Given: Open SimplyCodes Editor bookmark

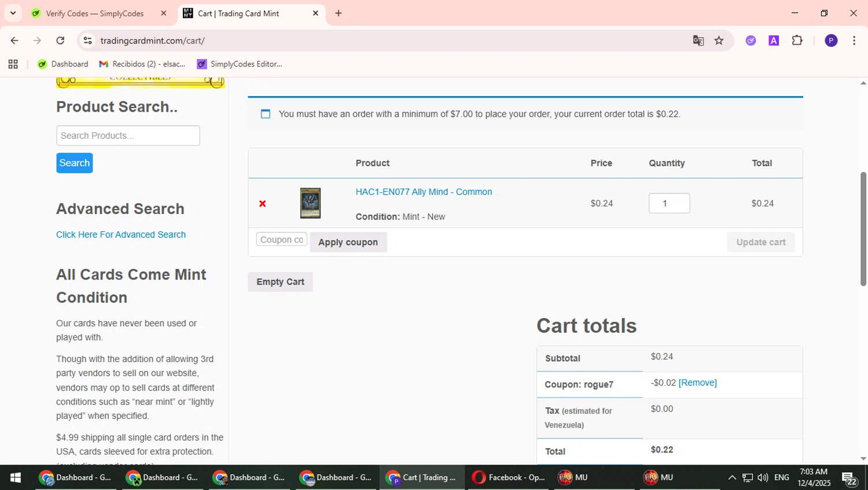Looking at the screenshot, I should pyautogui.click(x=240, y=64).
